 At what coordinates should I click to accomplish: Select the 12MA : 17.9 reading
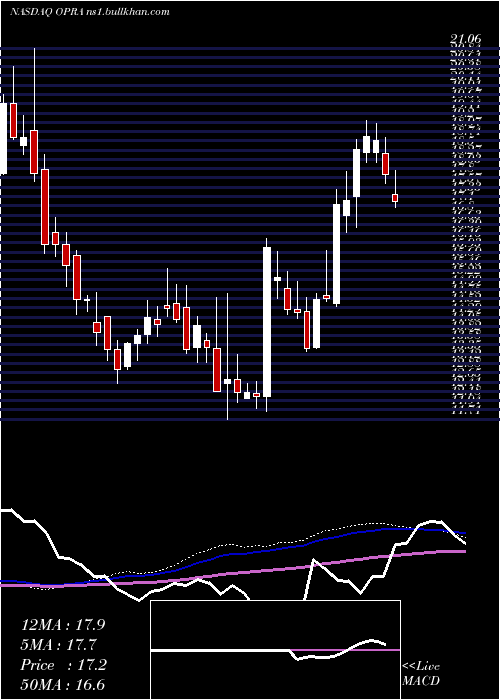63,625
